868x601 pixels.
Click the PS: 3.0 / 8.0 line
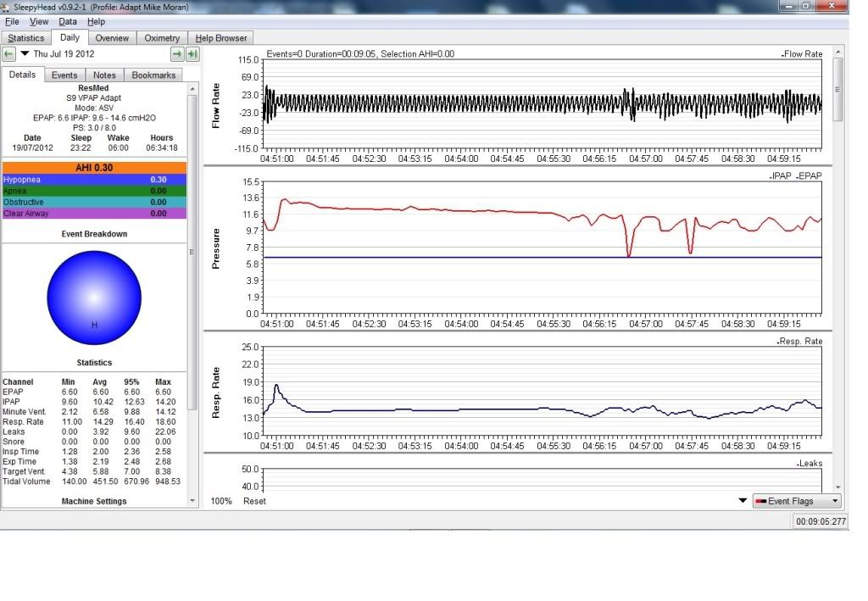coord(94,128)
